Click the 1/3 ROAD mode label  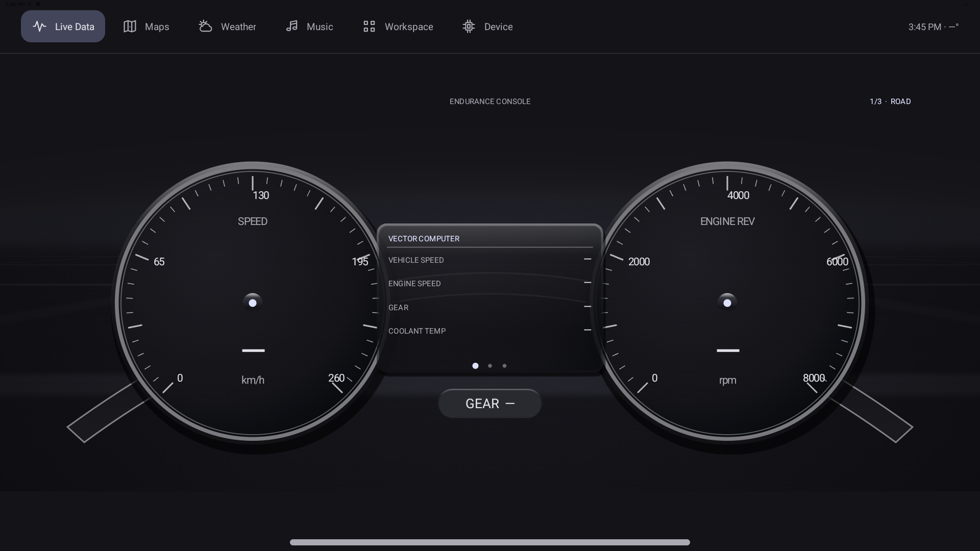(x=890, y=102)
